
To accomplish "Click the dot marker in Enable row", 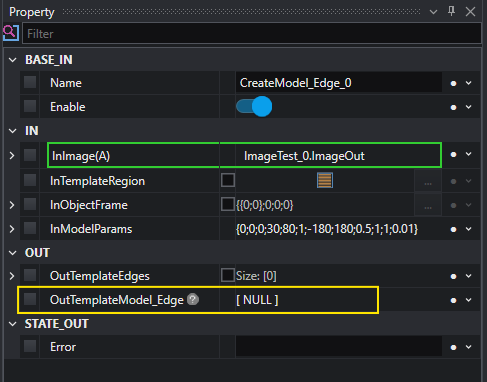I will (453, 107).
